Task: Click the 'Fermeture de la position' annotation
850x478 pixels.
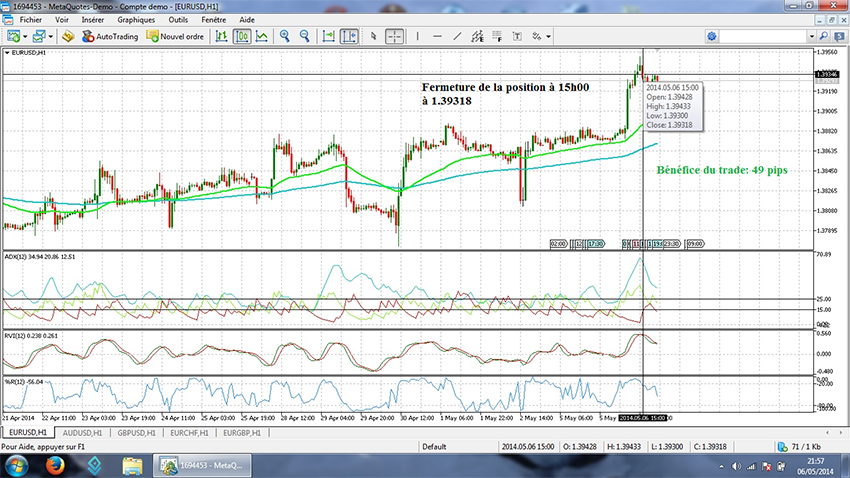Action: pyautogui.click(x=505, y=94)
